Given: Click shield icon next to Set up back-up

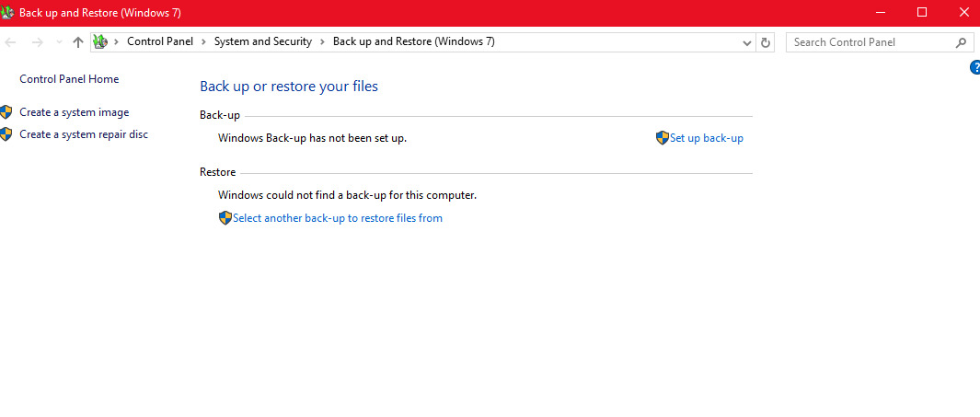Looking at the screenshot, I should (663, 138).
